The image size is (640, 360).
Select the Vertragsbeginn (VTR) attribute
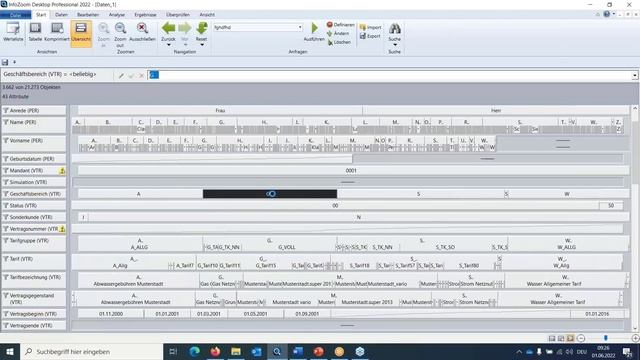(33, 314)
